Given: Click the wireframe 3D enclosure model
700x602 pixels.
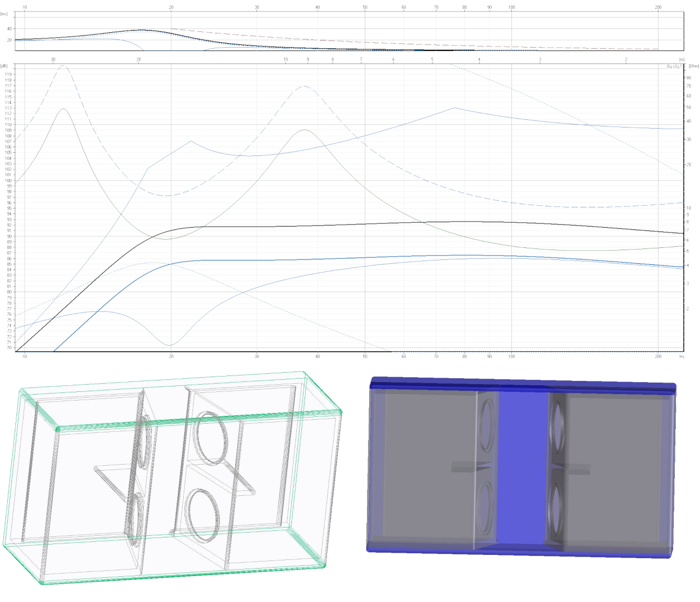Looking at the screenshot, I should [172, 478].
